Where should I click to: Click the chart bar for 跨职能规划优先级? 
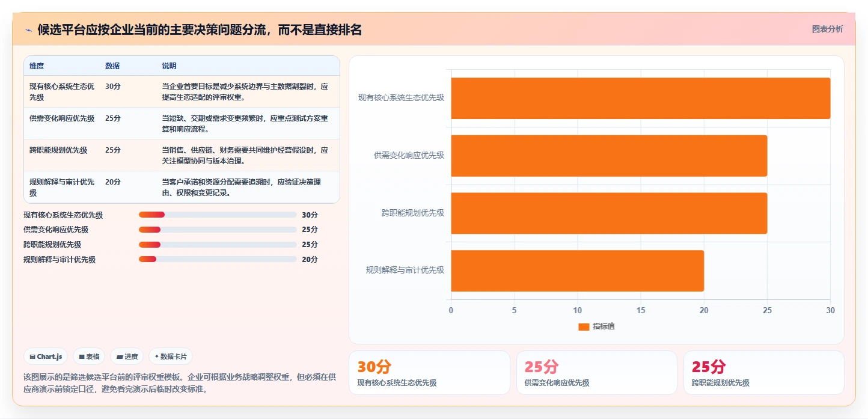(609, 213)
